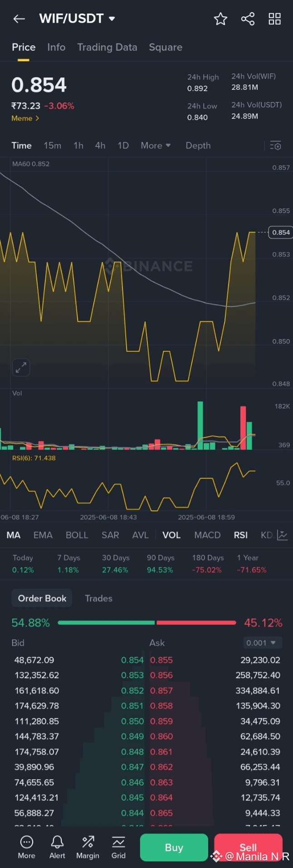Select 1h interval
The height and width of the screenshot is (868, 293).
[x=78, y=145]
